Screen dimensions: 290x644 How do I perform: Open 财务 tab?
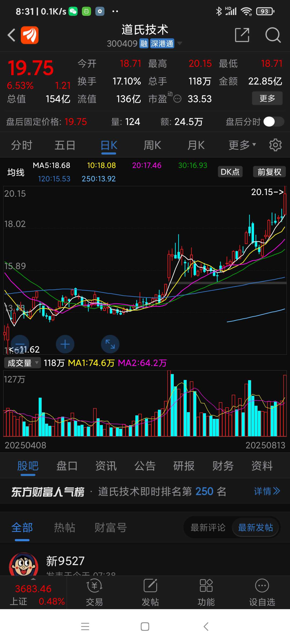coord(223,466)
